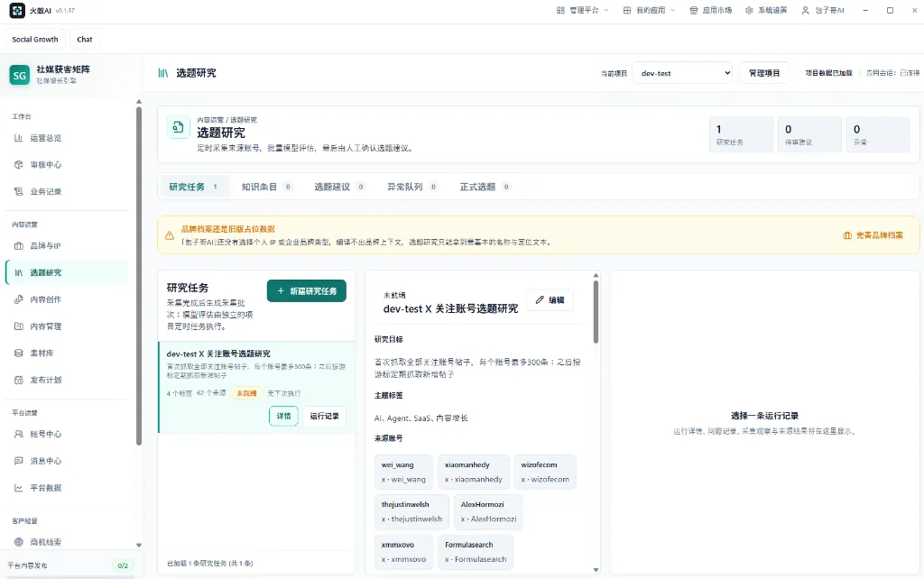This screenshot has width=924, height=579.
Task: Open 运营总览 in the sidebar
Action: point(67,138)
